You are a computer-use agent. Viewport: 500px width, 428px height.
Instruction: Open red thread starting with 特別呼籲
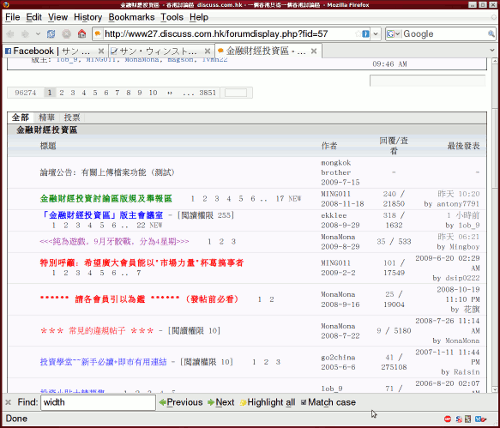pyautogui.click(x=142, y=263)
